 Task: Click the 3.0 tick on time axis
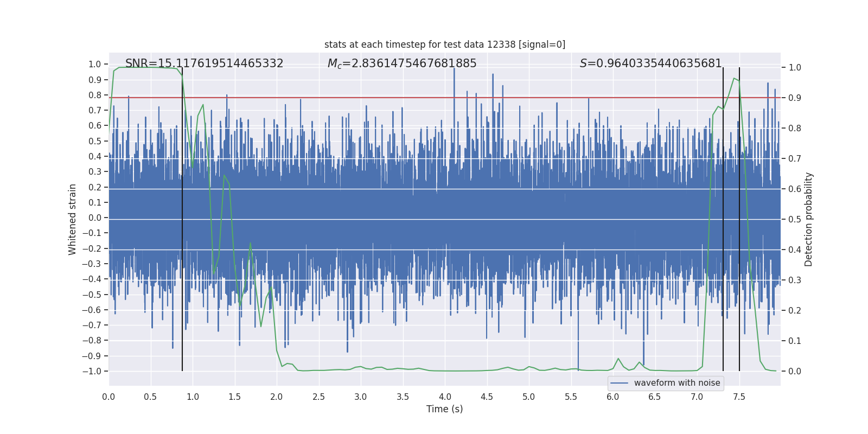361,397
